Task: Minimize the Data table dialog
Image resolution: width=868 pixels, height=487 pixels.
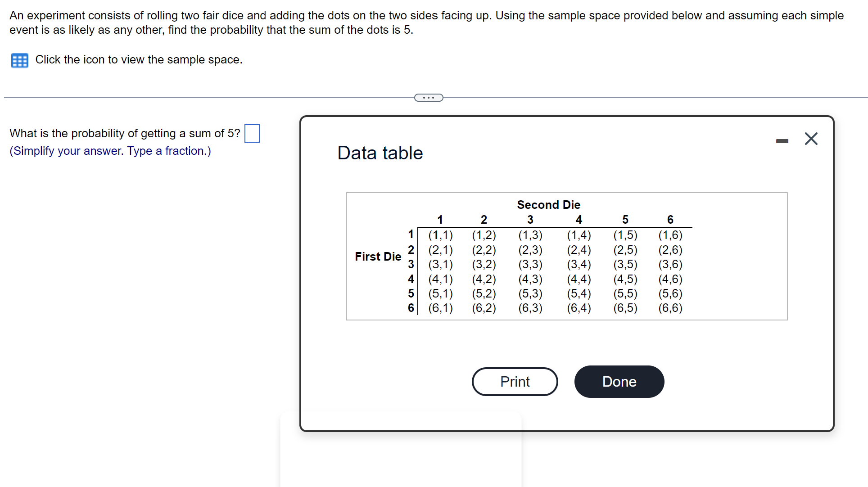Action: 782,141
